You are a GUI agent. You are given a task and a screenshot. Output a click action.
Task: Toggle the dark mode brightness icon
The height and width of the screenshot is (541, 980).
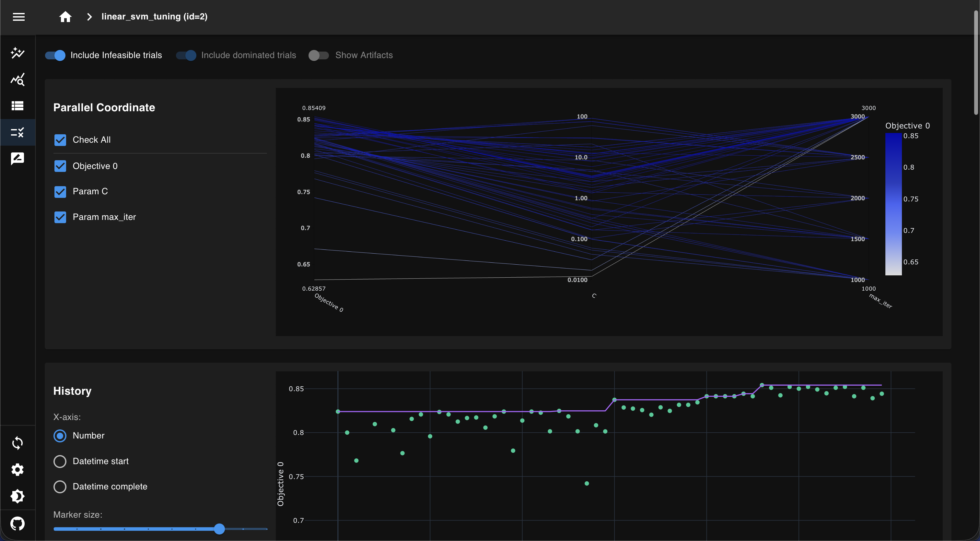point(17,496)
